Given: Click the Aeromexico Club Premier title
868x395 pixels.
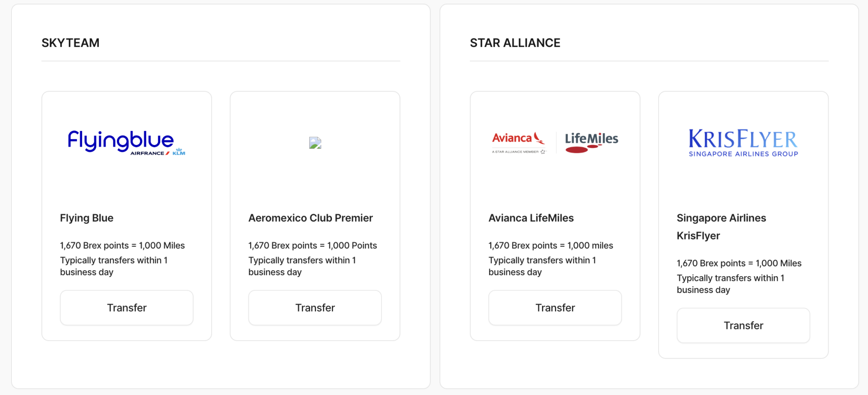Looking at the screenshot, I should coord(311,218).
